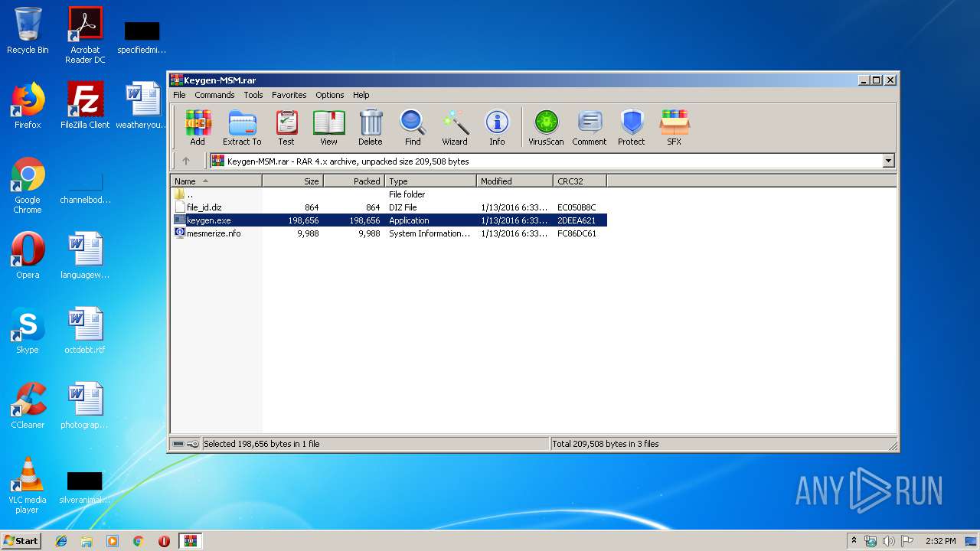This screenshot has height=551, width=980.
Task: Select keygen.exe in the list
Action: (389, 220)
